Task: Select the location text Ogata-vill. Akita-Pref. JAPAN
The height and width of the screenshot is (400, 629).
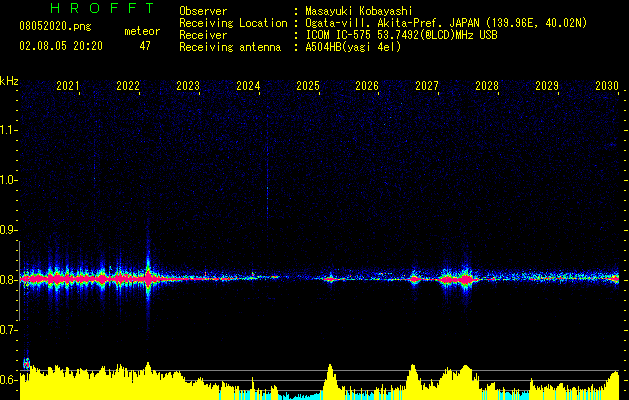Action: pos(392,23)
